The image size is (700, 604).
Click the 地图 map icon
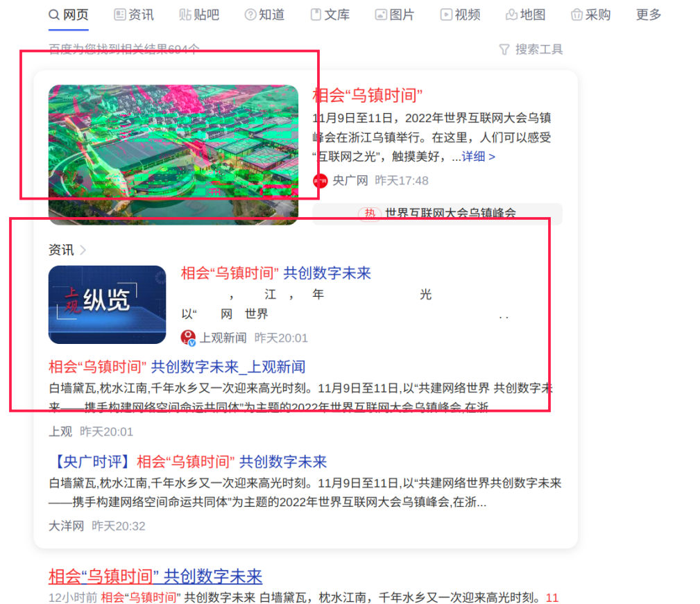point(510,15)
